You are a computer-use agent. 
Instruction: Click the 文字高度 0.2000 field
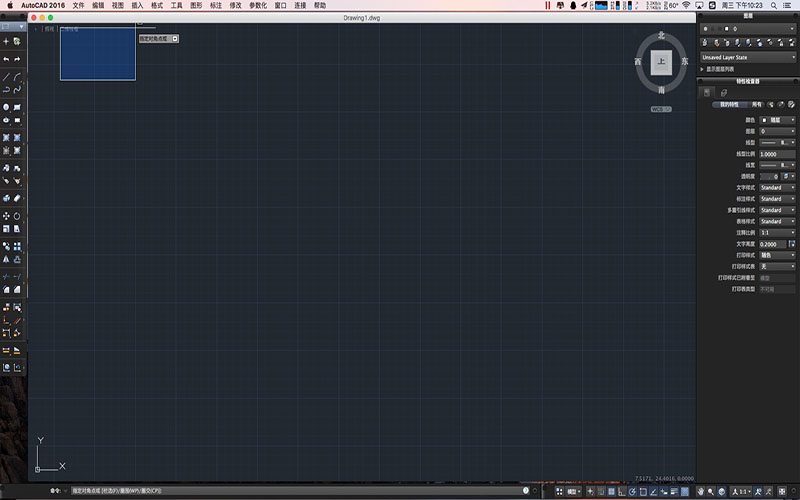click(772, 244)
